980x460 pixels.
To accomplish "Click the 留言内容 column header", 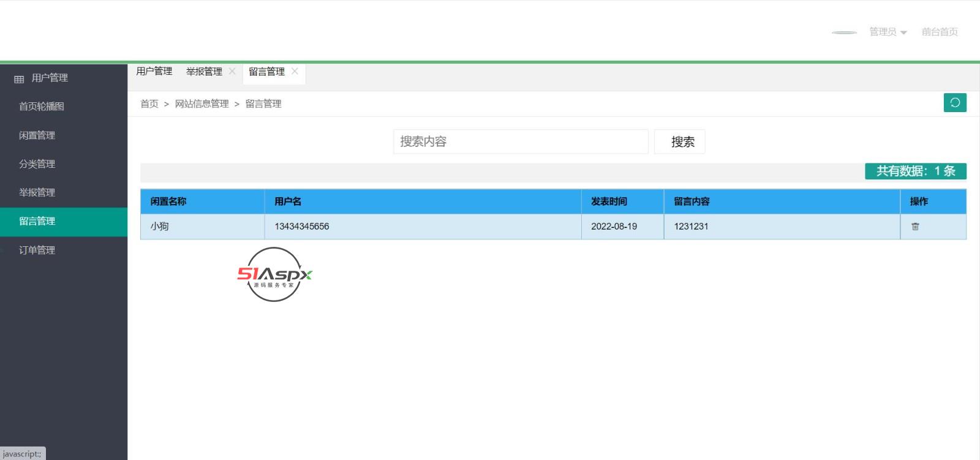I will pos(782,202).
